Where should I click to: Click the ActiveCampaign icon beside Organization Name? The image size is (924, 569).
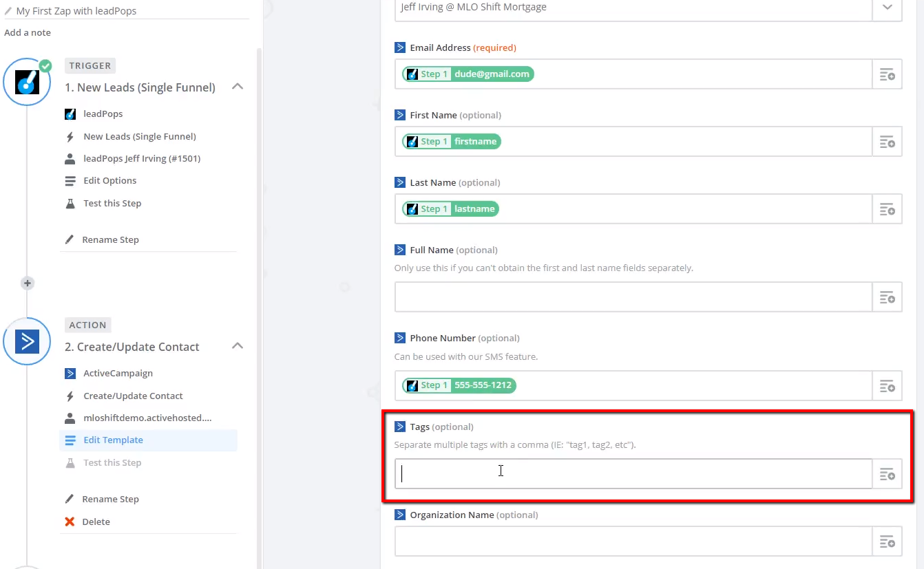tap(400, 515)
